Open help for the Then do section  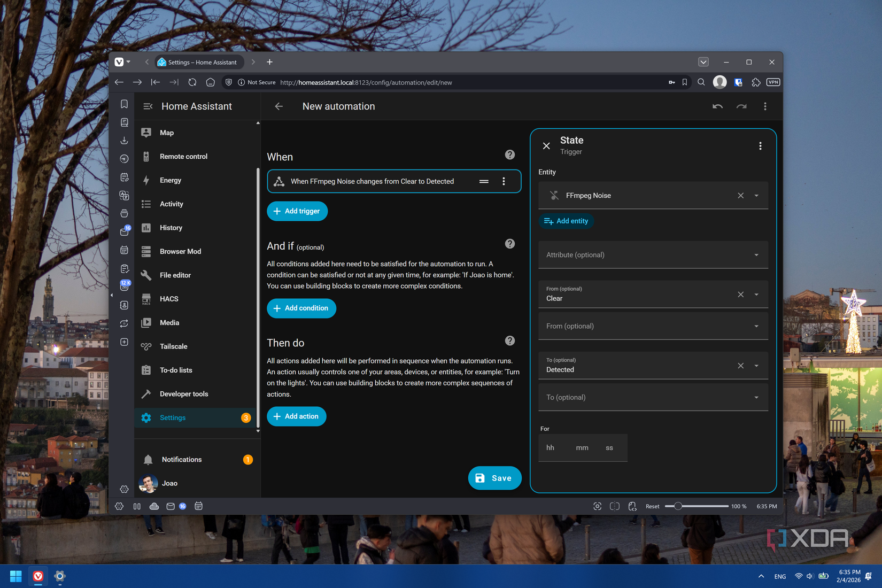[510, 341]
